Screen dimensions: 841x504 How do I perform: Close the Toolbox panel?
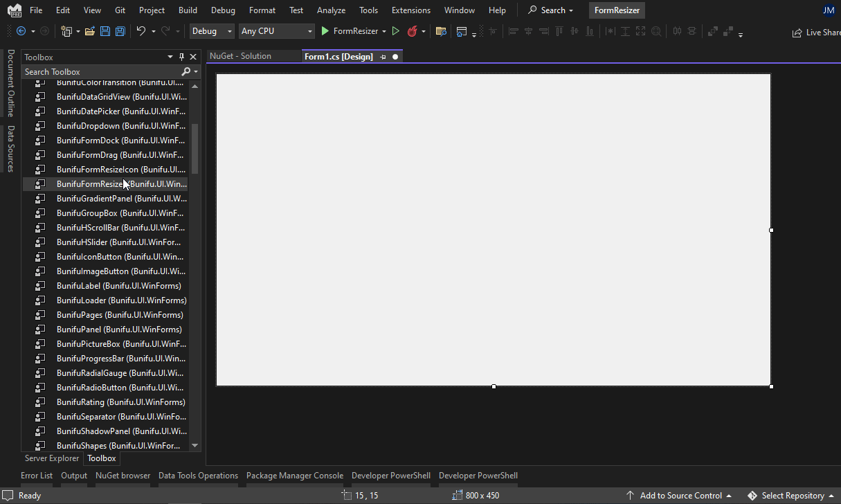193,57
